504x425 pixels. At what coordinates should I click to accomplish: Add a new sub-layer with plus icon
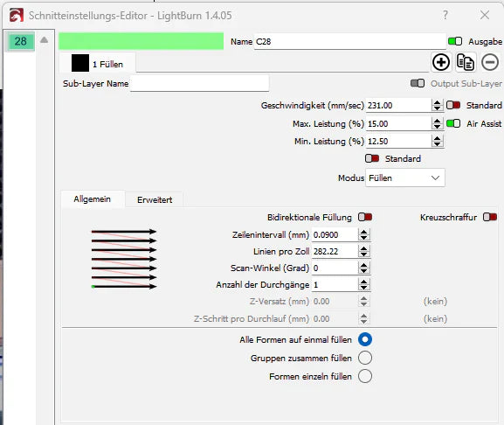click(441, 62)
